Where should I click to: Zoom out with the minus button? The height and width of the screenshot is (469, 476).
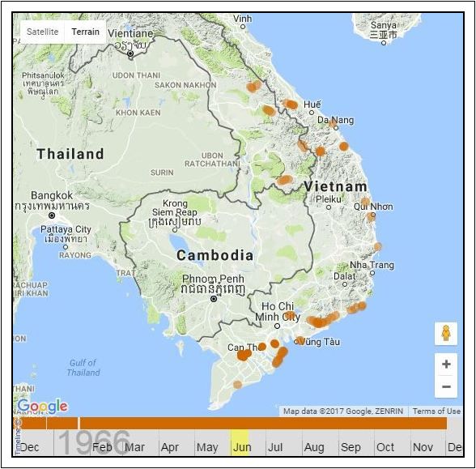[446, 386]
